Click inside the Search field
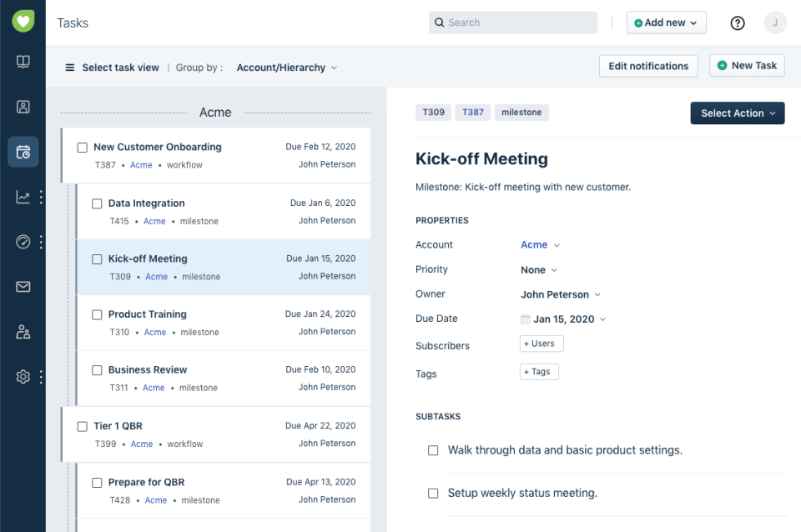801x532 pixels. coord(512,23)
